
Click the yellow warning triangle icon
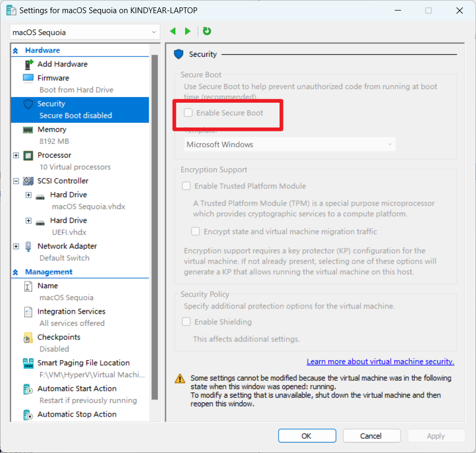point(180,378)
